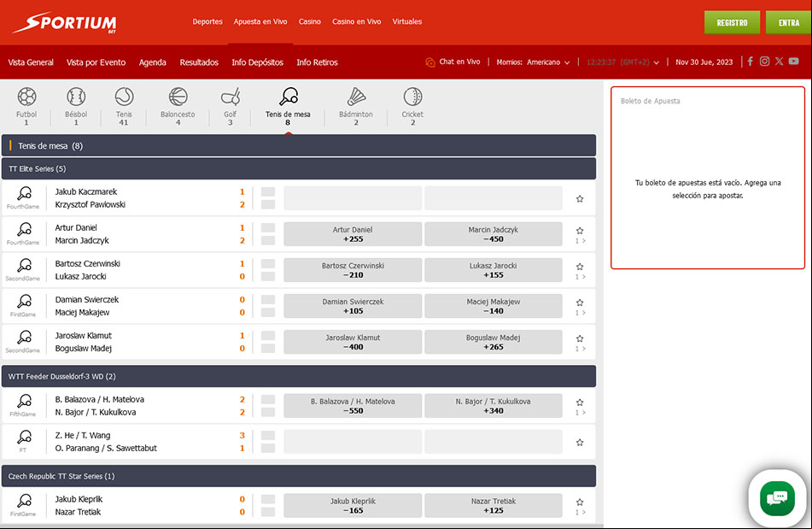
Task: Favorite the Balazova / Matelova match star
Action: tap(580, 402)
